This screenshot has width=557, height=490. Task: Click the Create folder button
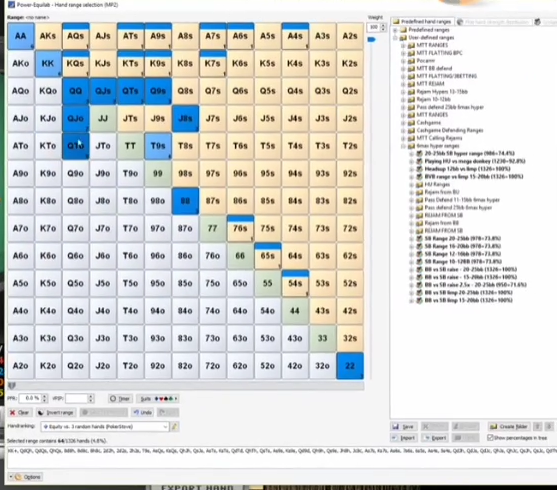509,426
